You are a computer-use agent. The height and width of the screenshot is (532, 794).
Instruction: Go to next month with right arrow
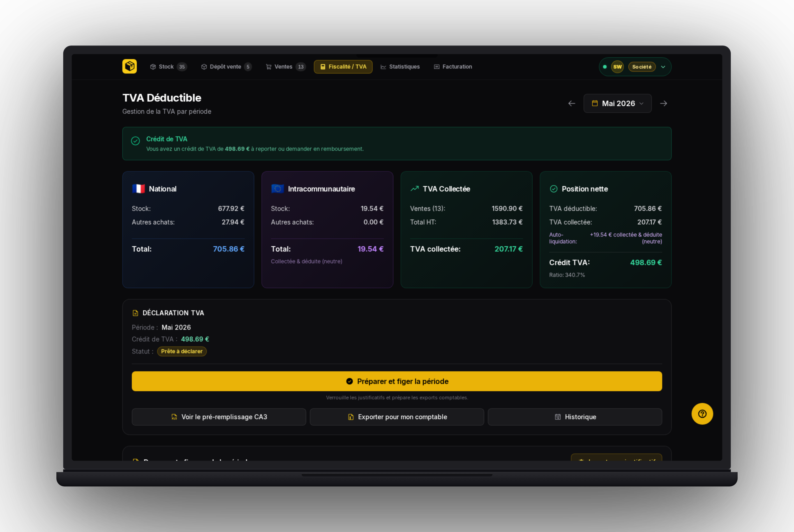coord(663,103)
